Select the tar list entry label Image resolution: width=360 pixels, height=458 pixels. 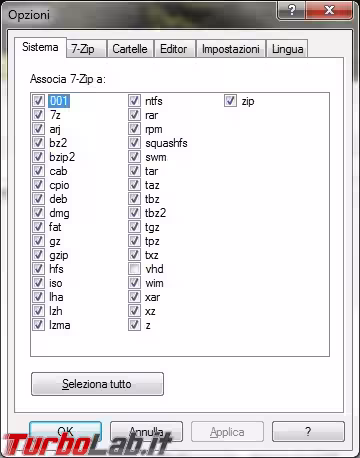tap(151, 171)
